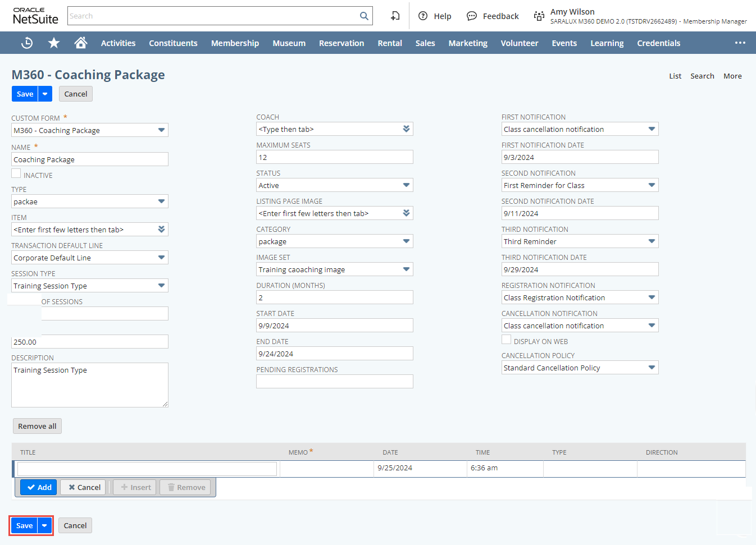Open the three-dots overflow menu
This screenshot has width=756, height=545.
pyautogui.click(x=740, y=43)
